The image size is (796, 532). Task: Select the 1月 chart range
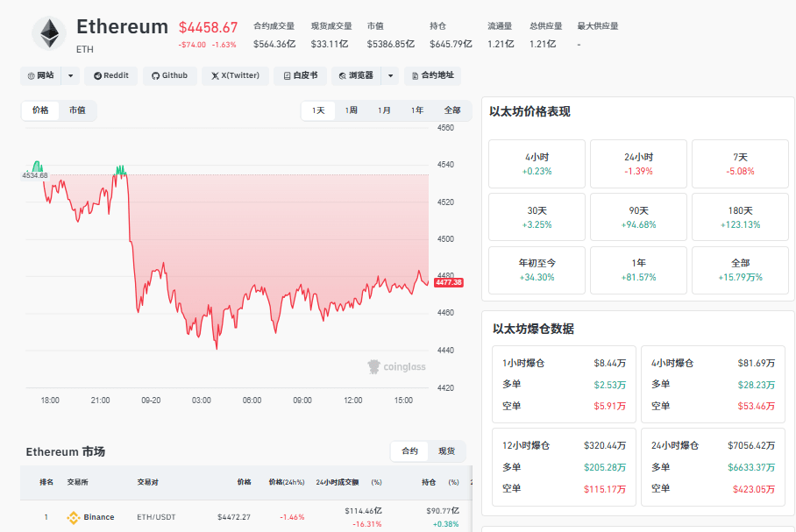(x=384, y=110)
